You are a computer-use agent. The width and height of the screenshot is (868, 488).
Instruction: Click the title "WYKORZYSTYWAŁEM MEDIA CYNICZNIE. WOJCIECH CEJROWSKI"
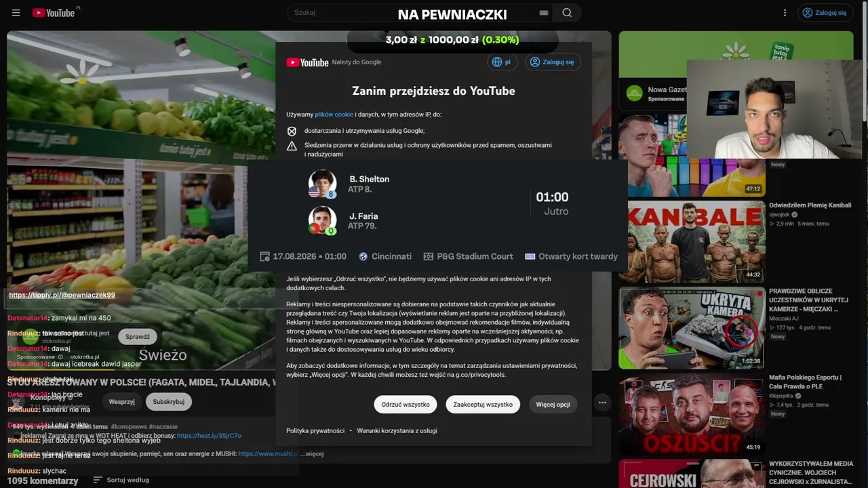click(x=810, y=472)
